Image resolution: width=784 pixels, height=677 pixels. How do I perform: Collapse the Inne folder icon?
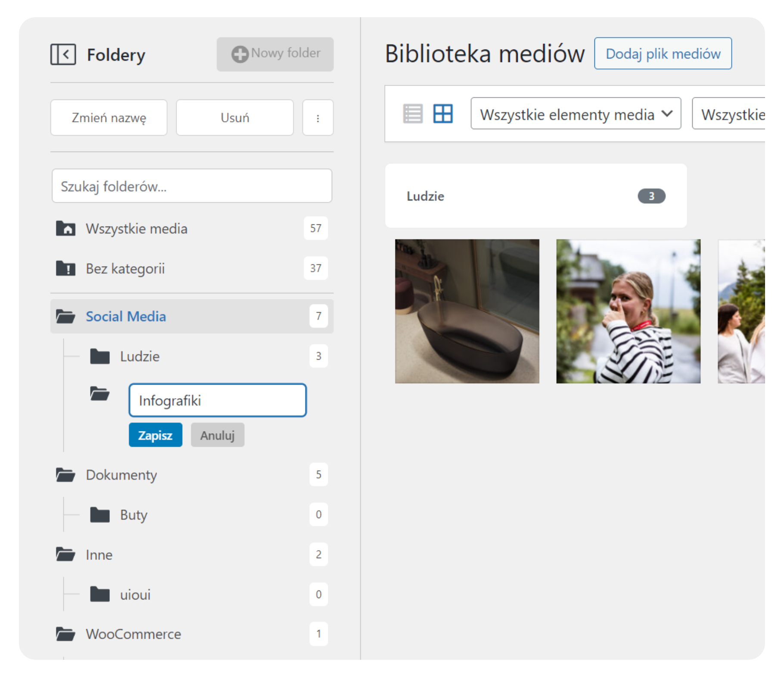point(65,554)
